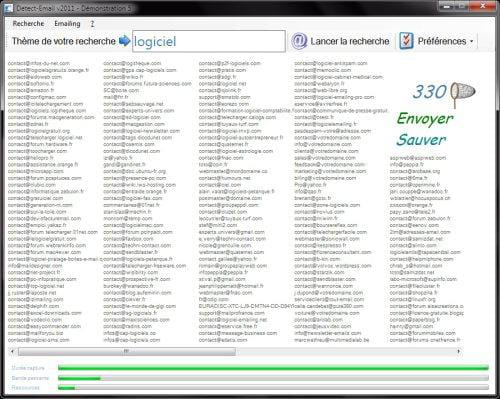Click the logiciel search input field
The width and height of the screenshot is (500, 399).
pyautogui.click(x=209, y=41)
